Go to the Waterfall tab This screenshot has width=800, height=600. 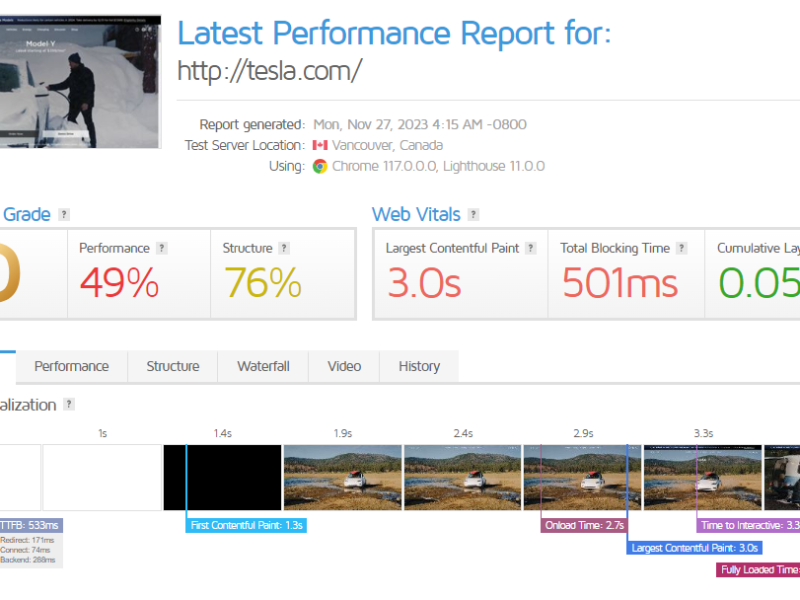tap(263, 366)
